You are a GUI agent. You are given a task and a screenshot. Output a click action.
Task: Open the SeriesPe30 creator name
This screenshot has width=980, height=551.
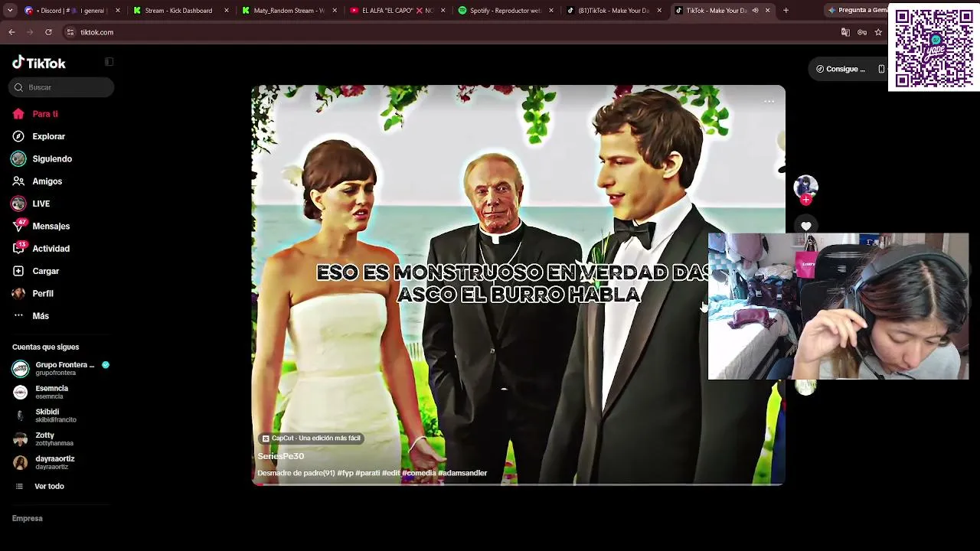pos(281,456)
